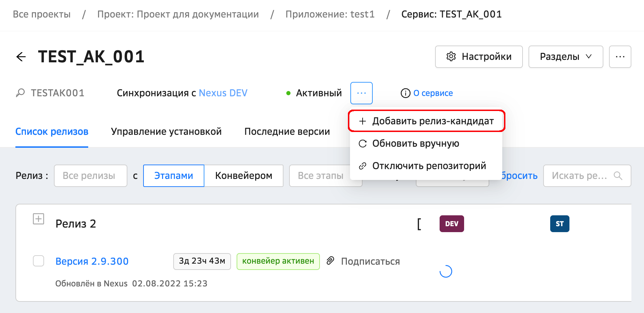Image resolution: width=644 pixels, height=313 pixels.
Task: Click Отключить репозиторий in the menu
Action: point(429,166)
